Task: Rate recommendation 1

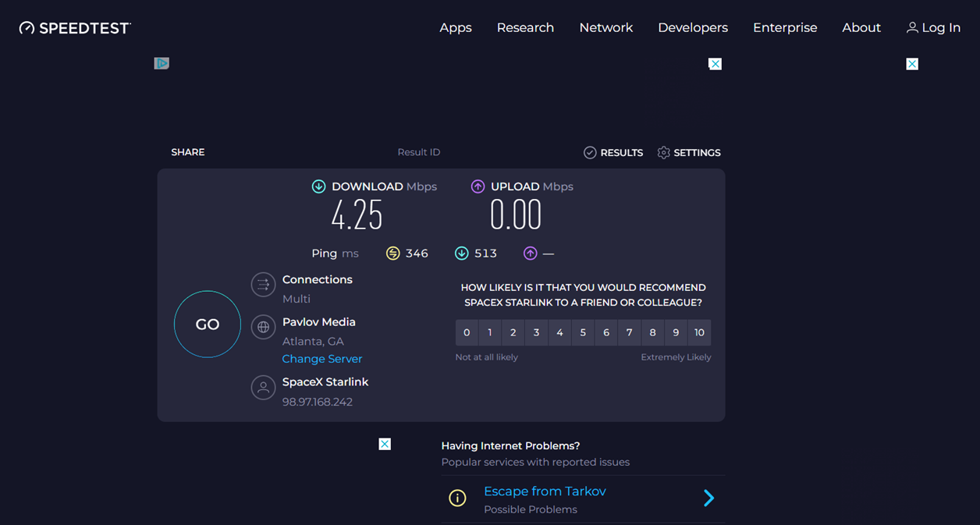Action: pyautogui.click(x=490, y=332)
